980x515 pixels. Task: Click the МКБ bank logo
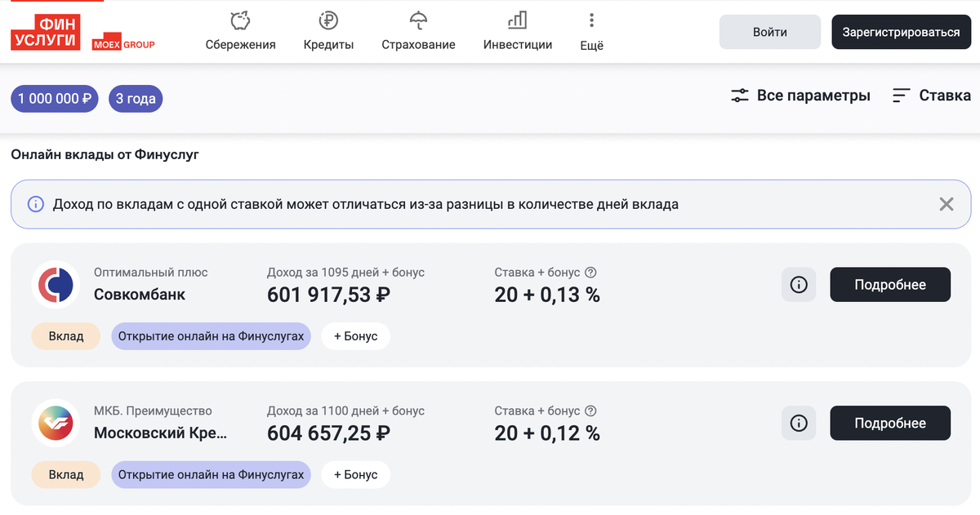[56, 424]
